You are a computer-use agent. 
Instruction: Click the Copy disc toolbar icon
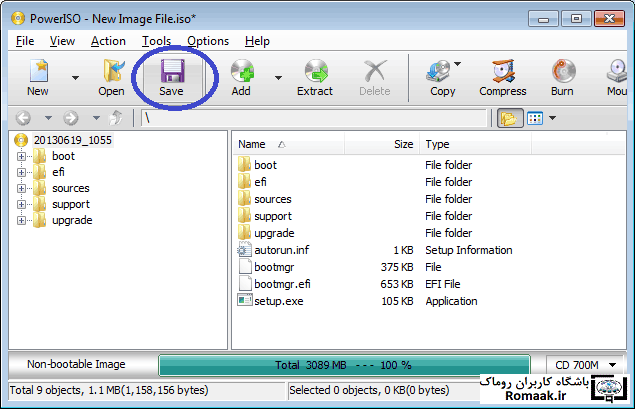click(439, 71)
